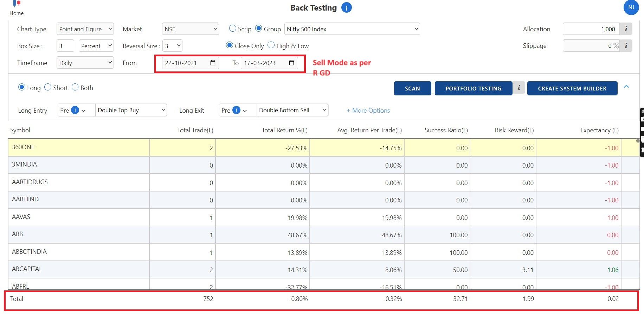Choose the Both trade direction
Screen dimensions: 644x314
pyautogui.click(x=75, y=87)
